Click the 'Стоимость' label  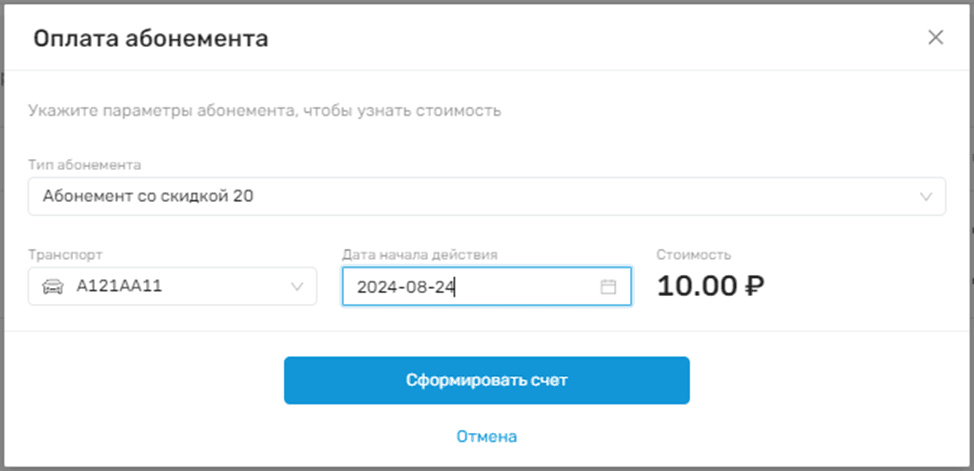click(x=693, y=255)
